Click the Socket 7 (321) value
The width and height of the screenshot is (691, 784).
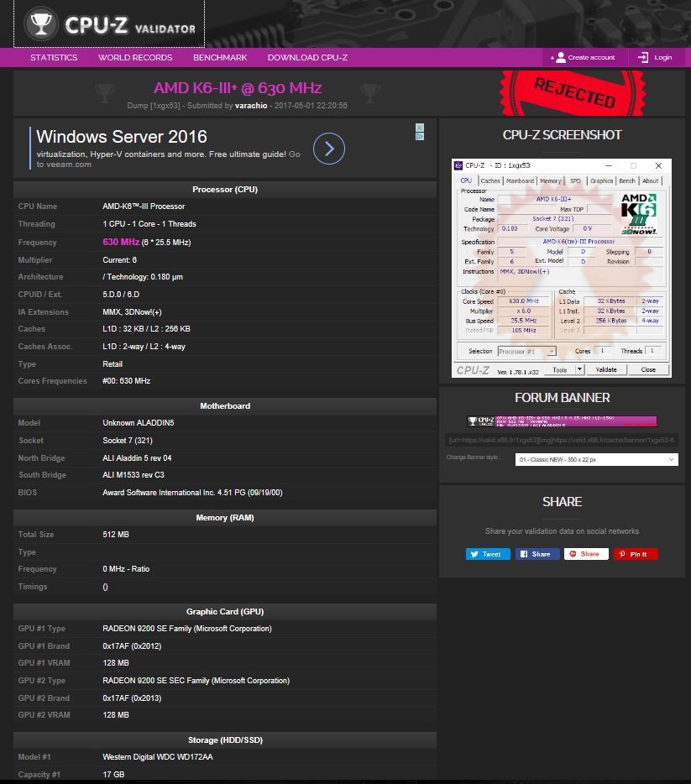pyautogui.click(x=128, y=441)
